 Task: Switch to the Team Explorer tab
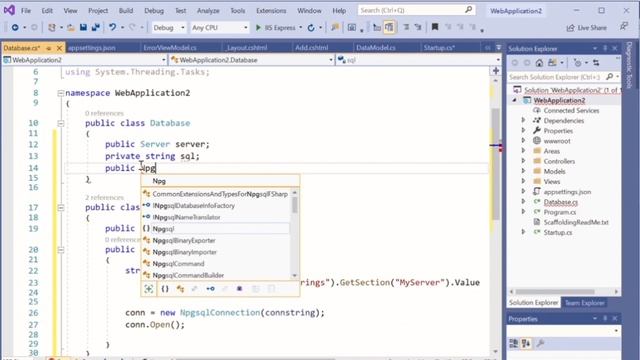(x=584, y=303)
